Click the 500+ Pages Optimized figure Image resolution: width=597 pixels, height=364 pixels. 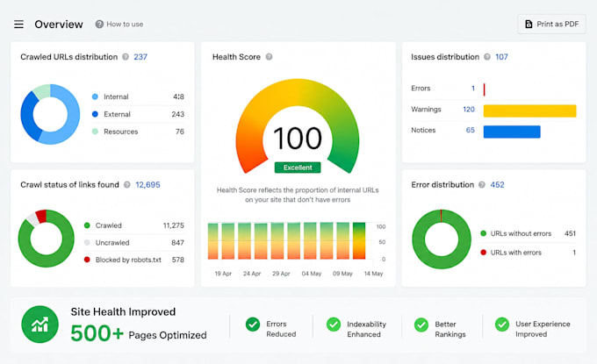point(139,333)
